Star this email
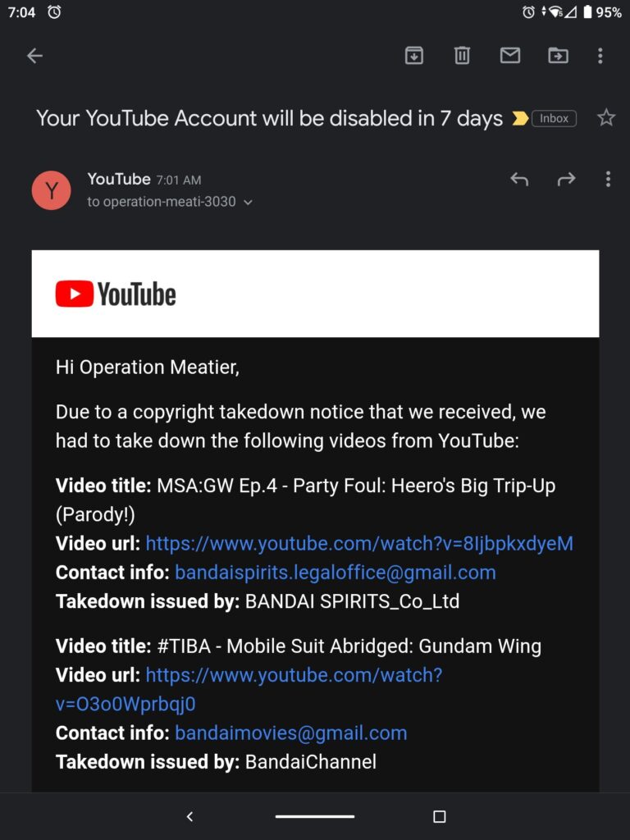630x840 pixels. 606,117
